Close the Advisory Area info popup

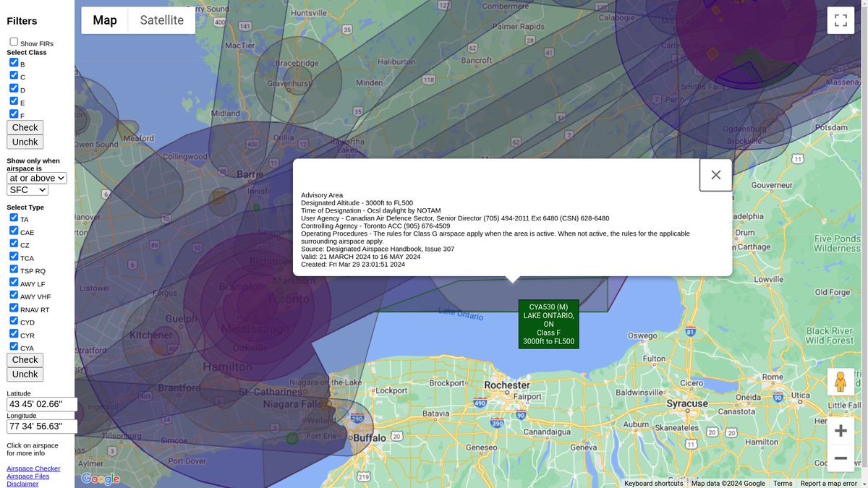(715, 175)
